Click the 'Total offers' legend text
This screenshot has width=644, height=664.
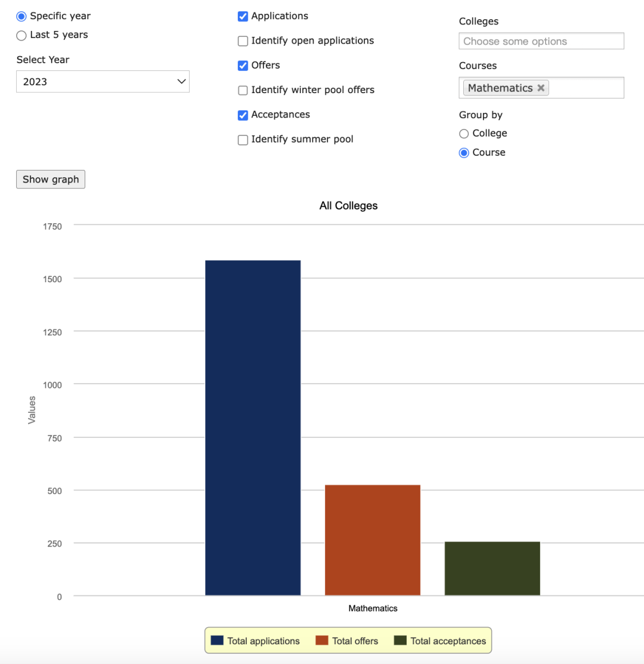[355, 641]
